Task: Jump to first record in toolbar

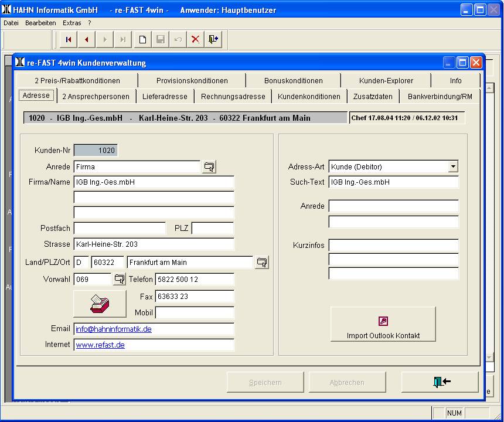Action: tap(68, 39)
